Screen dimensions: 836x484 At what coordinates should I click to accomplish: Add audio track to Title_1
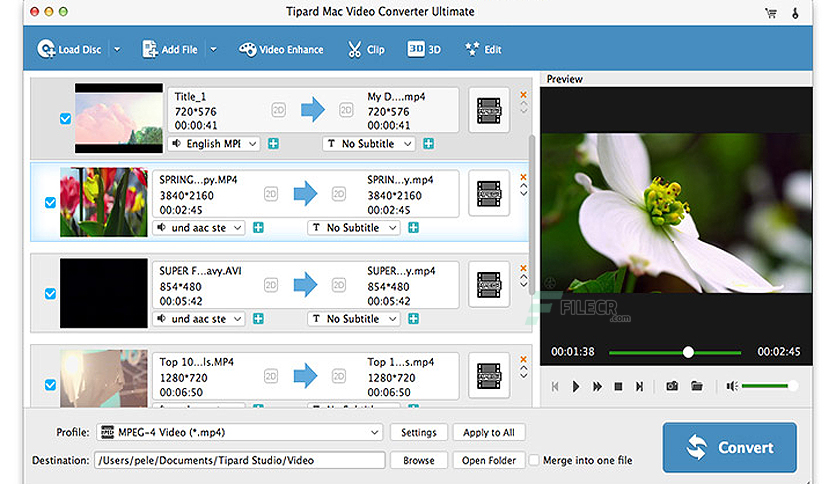[x=274, y=144]
